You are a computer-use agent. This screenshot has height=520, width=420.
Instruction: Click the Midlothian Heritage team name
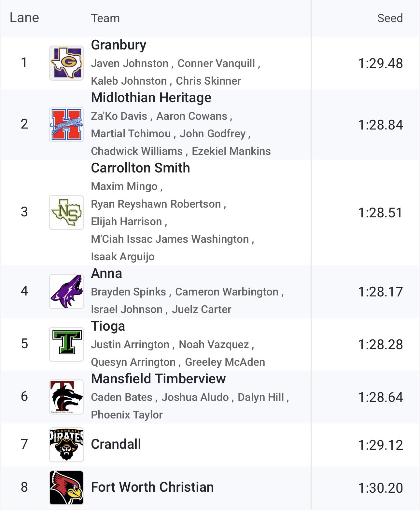tap(151, 98)
